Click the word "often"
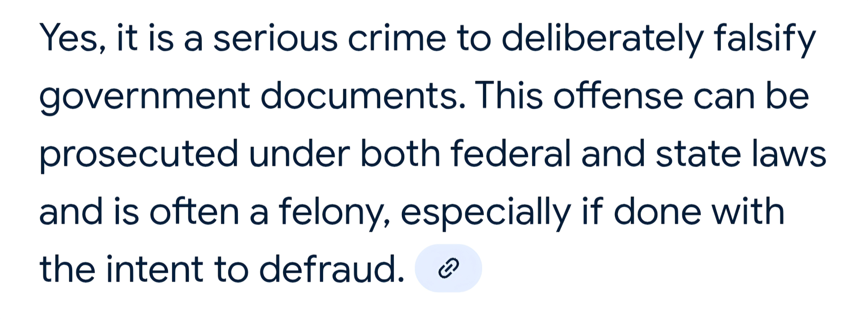The image size is (868, 319). tap(194, 212)
